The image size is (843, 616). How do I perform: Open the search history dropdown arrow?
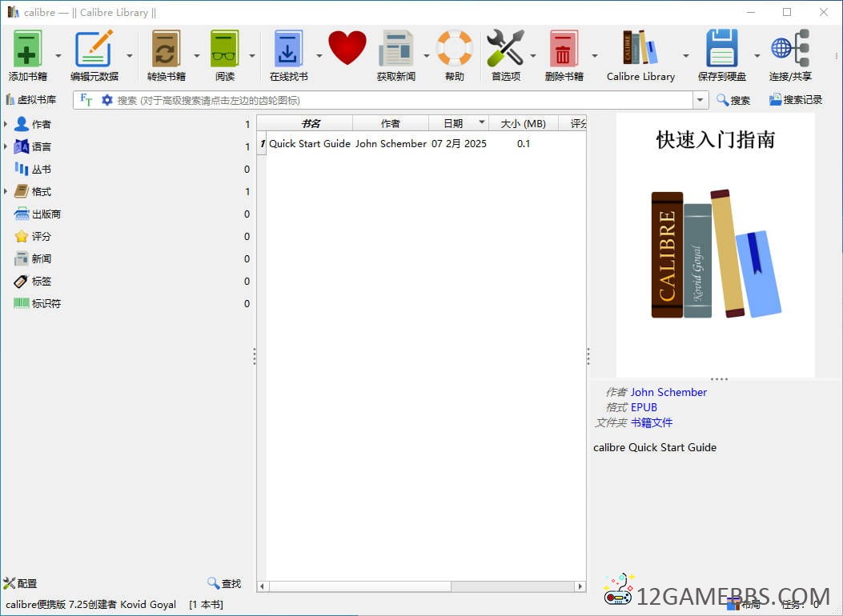[x=700, y=100]
